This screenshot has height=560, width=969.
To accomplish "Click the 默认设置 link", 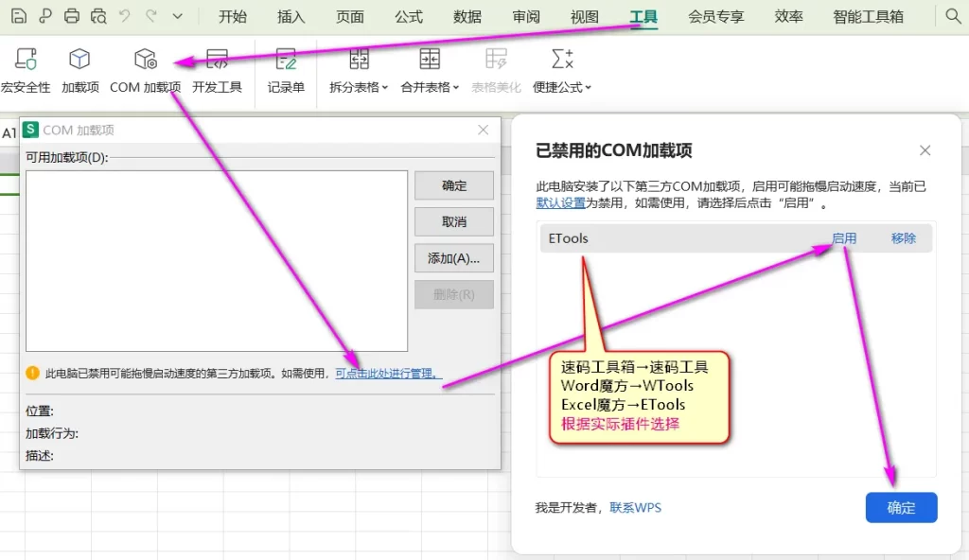I will tap(560, 202).
